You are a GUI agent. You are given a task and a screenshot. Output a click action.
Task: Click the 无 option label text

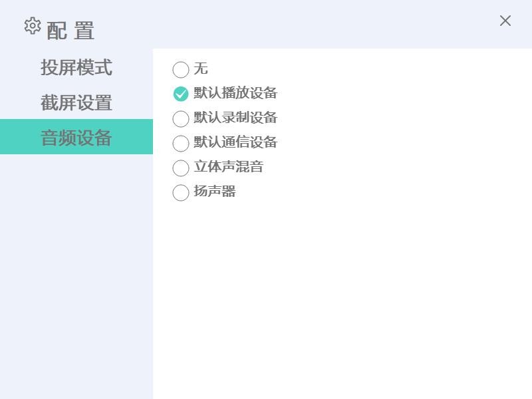(x=201, y=68)
